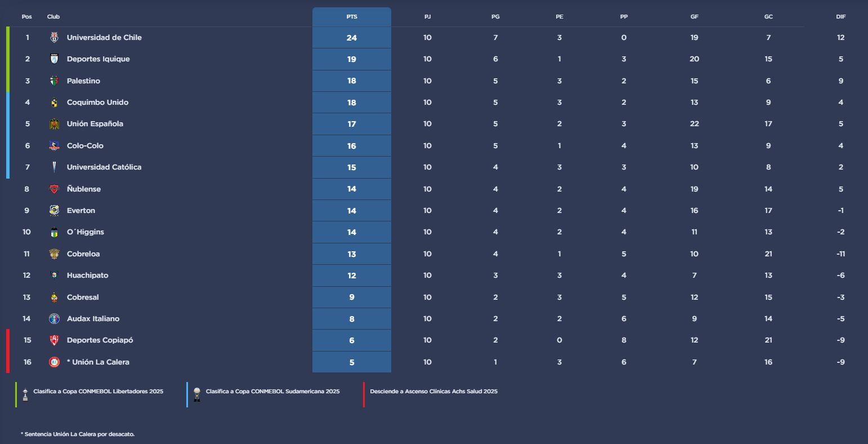Open * Unión La Calera team name
868x444 pixels.
98,362
